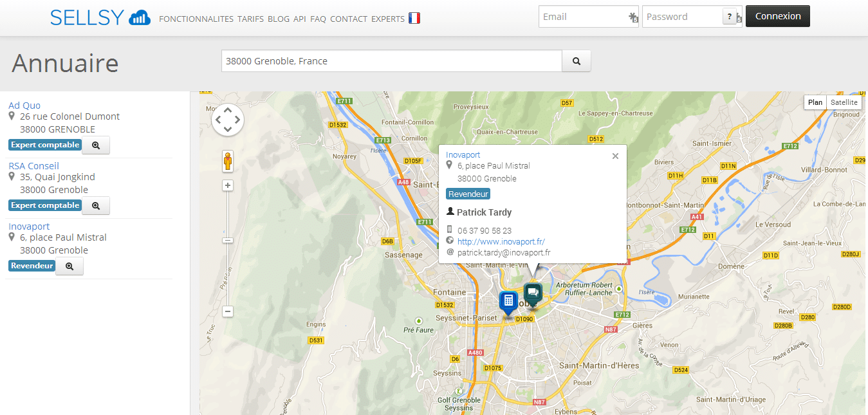868x415 pixels.
Task: Click the location search field with Grenoble
Action: point(392,61)
